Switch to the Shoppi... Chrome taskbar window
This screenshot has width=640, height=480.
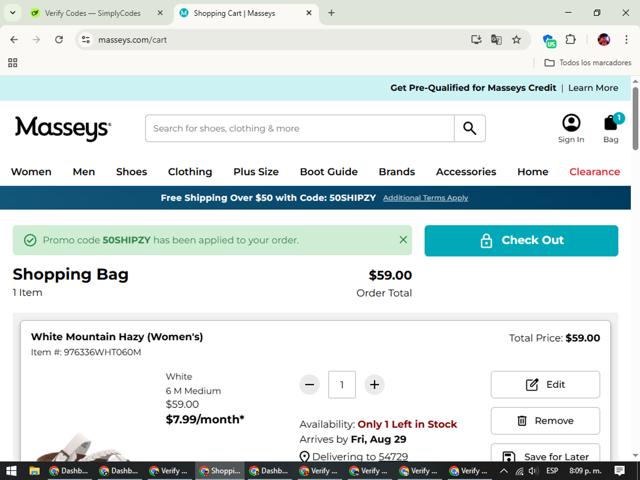point(220,471)
